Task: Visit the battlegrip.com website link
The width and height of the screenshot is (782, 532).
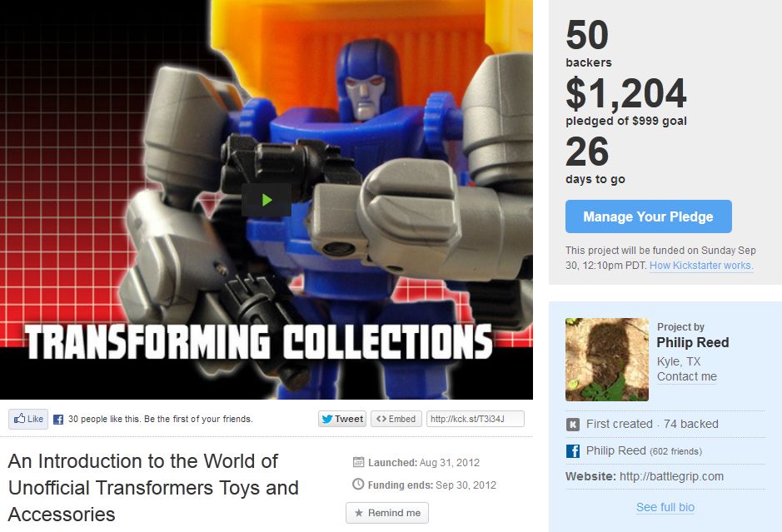Action: [x=671, y=476]
